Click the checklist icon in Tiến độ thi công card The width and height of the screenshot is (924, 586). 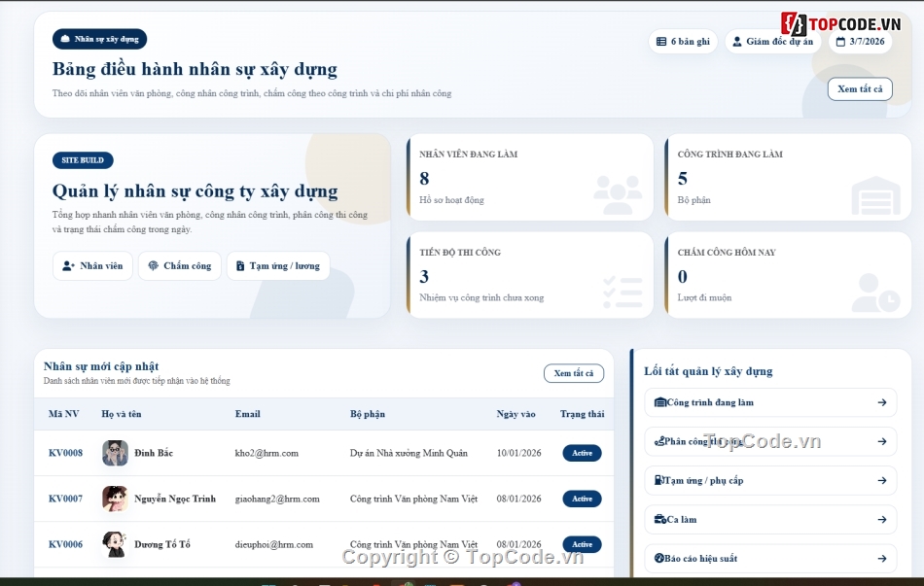click(x=622, y=293)
